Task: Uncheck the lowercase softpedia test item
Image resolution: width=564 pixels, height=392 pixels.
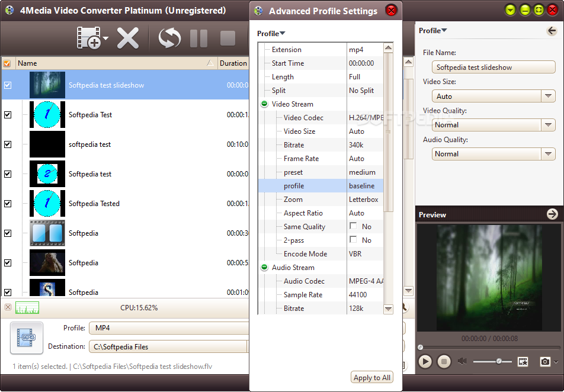Action: pos(8,144)
